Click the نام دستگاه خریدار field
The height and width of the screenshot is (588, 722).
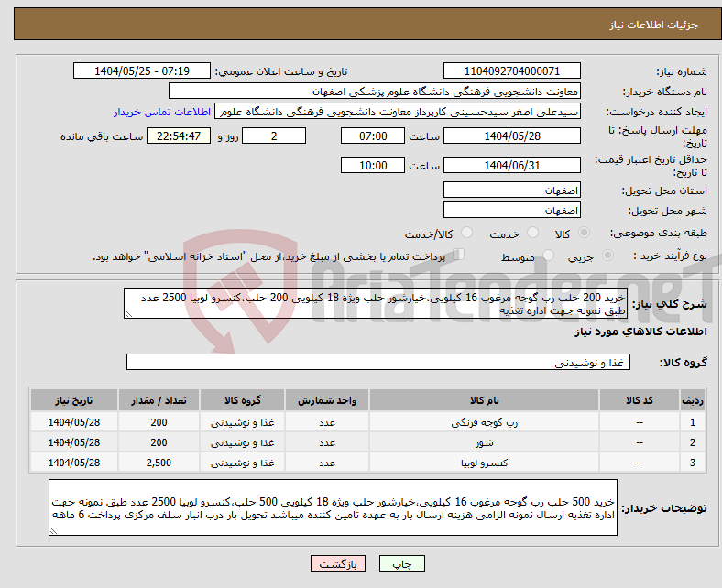click(375, 92)
